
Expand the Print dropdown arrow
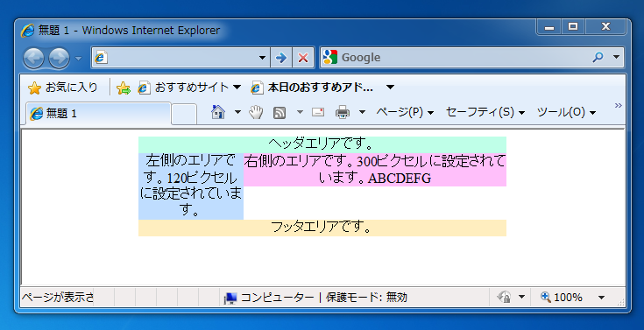pyautogui.click(x=362, y=112)
